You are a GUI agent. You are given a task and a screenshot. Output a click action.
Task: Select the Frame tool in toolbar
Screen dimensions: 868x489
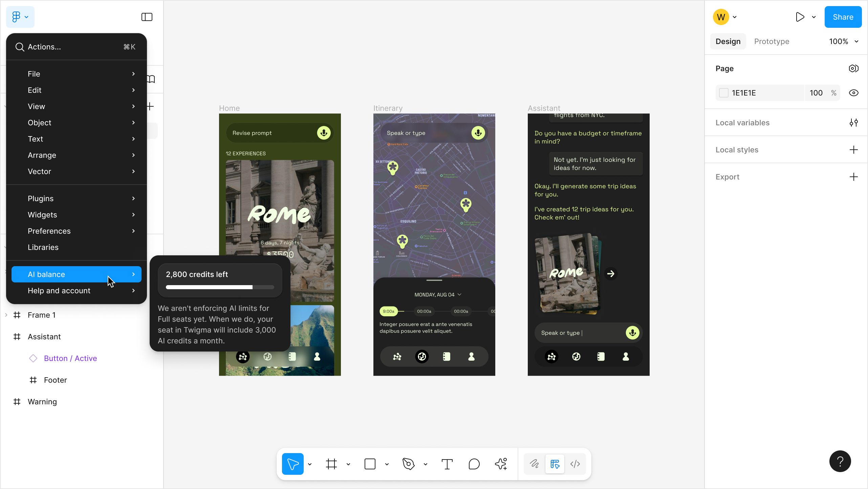tap(331, 464)
